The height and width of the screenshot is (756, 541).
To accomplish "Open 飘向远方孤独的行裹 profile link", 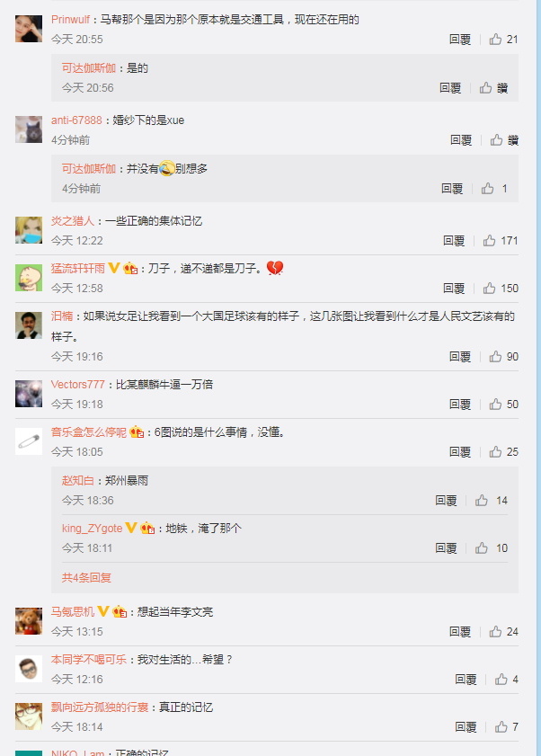I will tap(100, 707).
